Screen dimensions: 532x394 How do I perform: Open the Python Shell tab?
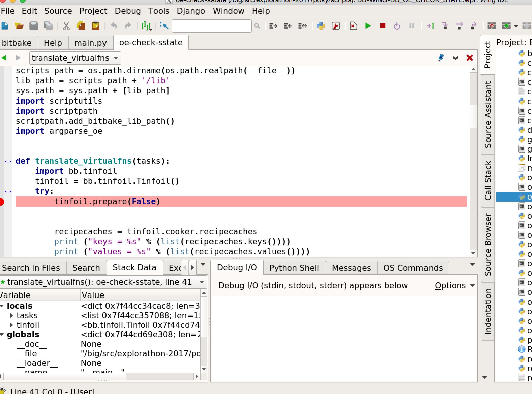coord(294,268)
